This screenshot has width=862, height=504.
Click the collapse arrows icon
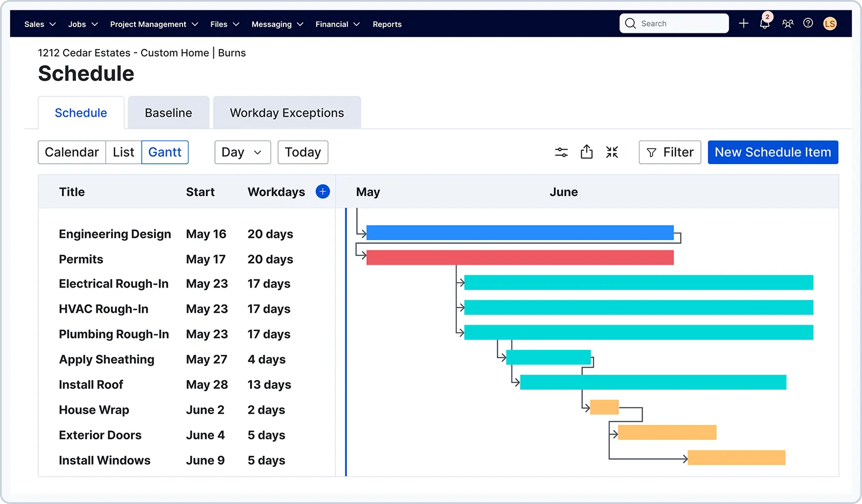click(x=612, y=152)
